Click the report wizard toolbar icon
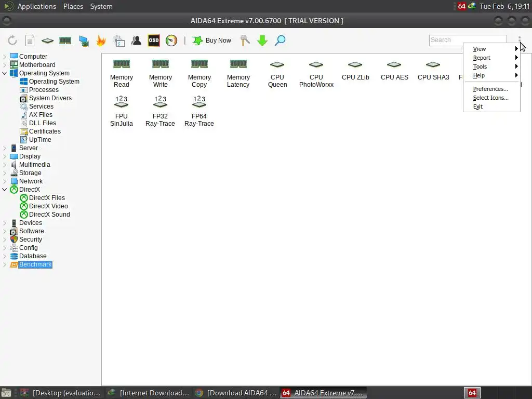 tap(119, 41)
